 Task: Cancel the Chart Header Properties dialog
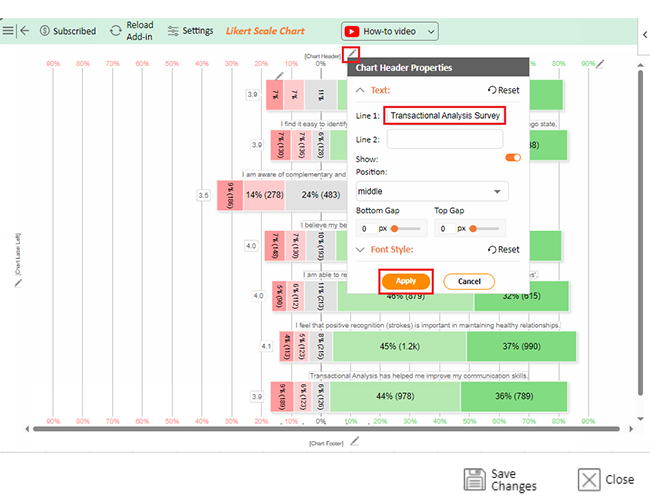(x=469, y=281)
